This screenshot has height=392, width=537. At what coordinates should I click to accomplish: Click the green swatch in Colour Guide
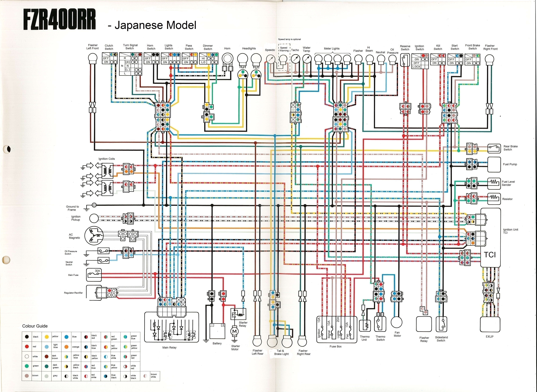coord(27,366)
